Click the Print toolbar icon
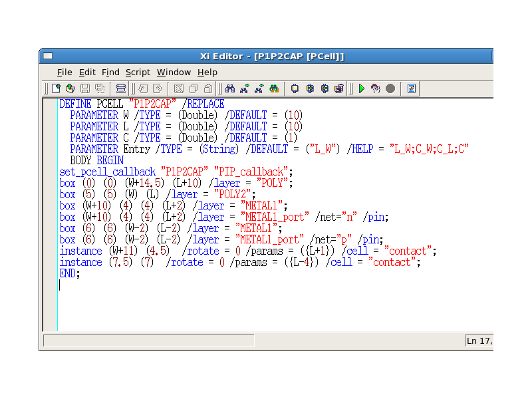Screen dimensions: 532x399 (x=120, y=88)
